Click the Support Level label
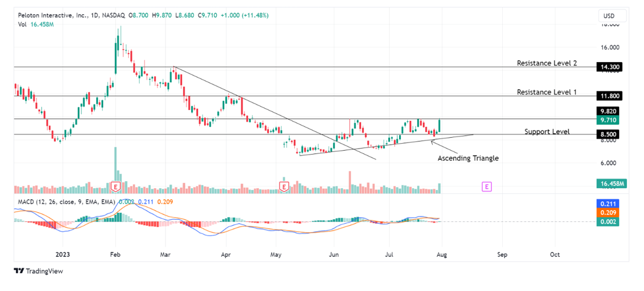 547,132
